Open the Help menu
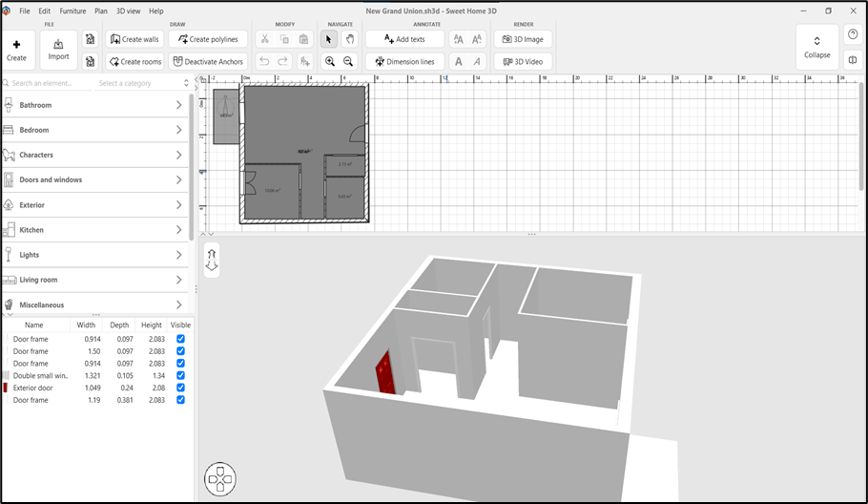This screenshot has height=504, width=868. [156, 11]
